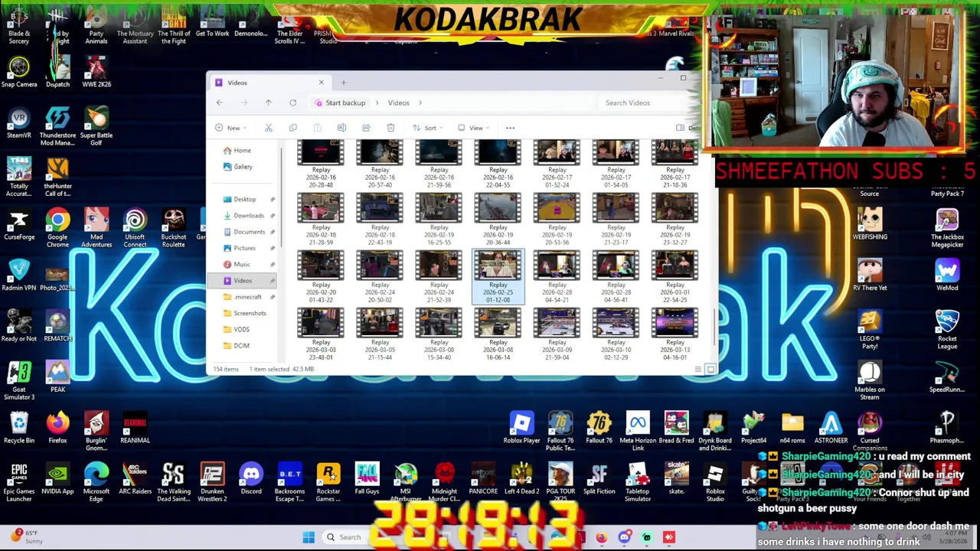
Task: Select Replay 2026-02-25 01-12-08 video
Action: coord(498,277)
